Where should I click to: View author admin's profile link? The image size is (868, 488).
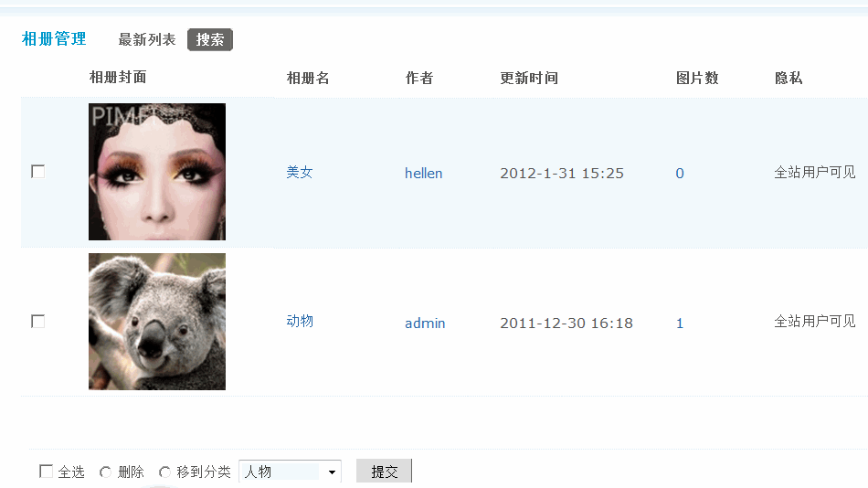pyautogui.click(x=425, y=323)
